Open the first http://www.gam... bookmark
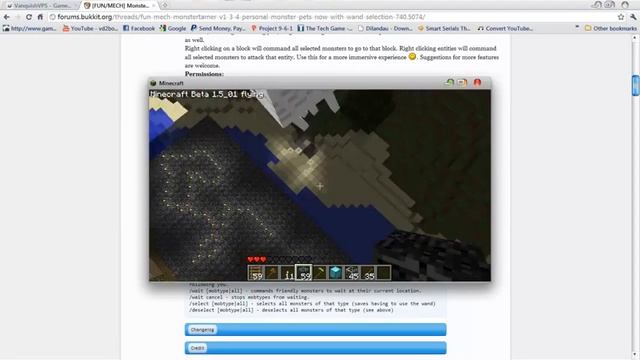The width and height of the screenshot is (640, 360). (x=29, y=29)
